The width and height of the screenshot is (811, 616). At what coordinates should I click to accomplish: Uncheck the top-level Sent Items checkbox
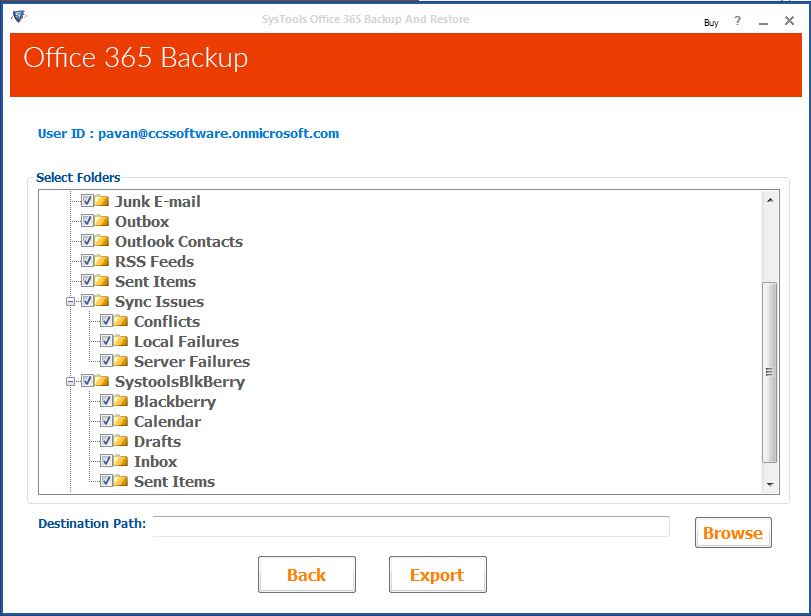coord(87,280)
